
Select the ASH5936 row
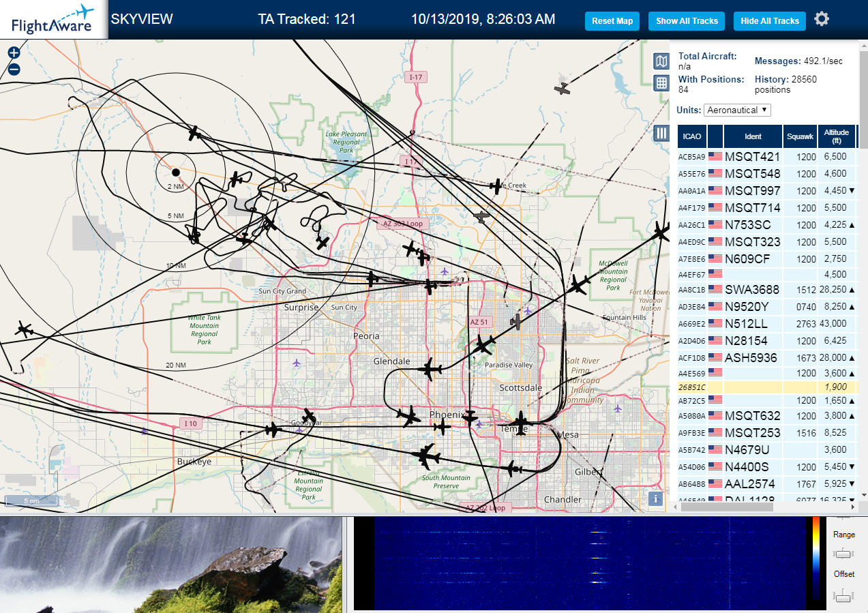click(766, 357)
